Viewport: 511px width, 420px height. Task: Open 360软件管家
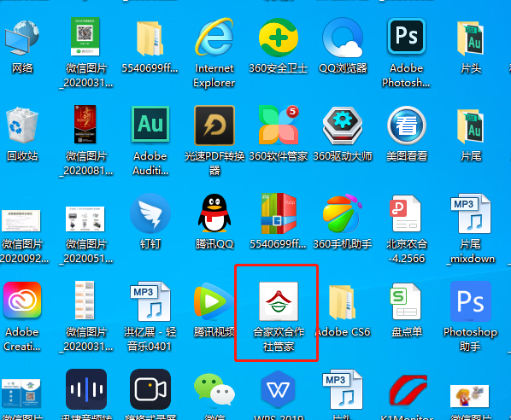(x=279, y=125)
